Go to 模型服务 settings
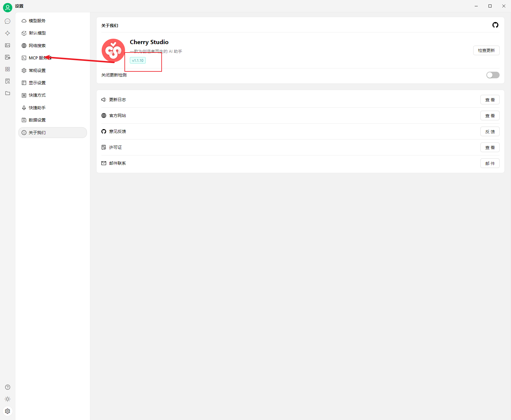This screenshot has width=511, height=420. 52,21
